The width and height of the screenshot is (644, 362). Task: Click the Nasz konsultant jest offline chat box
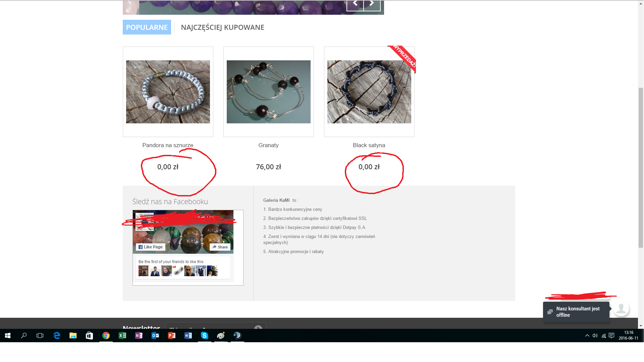(576, 312)
